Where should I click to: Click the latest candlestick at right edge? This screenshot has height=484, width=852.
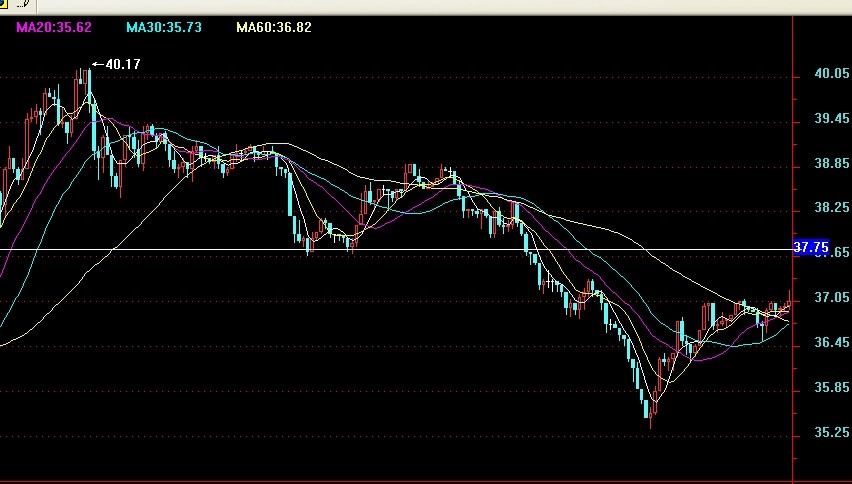(x=788, y=303)
